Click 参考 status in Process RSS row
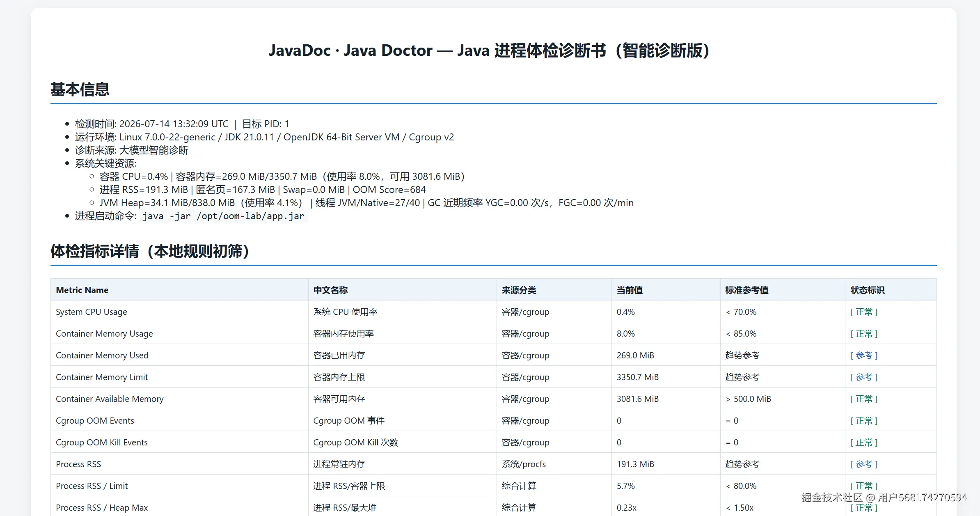The height and width of the screenshot is (516, 980). 864,464
